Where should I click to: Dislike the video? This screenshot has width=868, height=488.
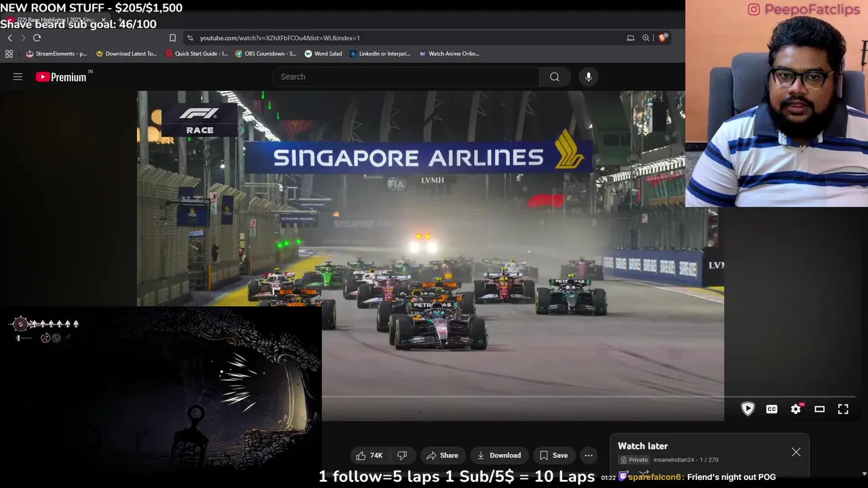point(401,455)
